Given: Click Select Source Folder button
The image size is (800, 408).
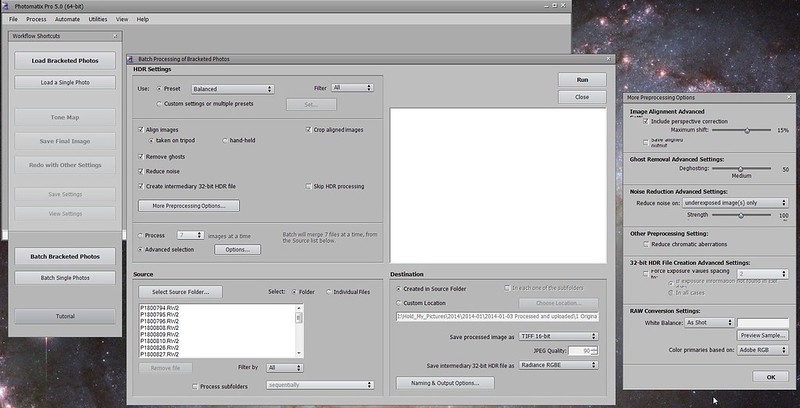Looking at the screenshot, I should (x=187, y=292).
